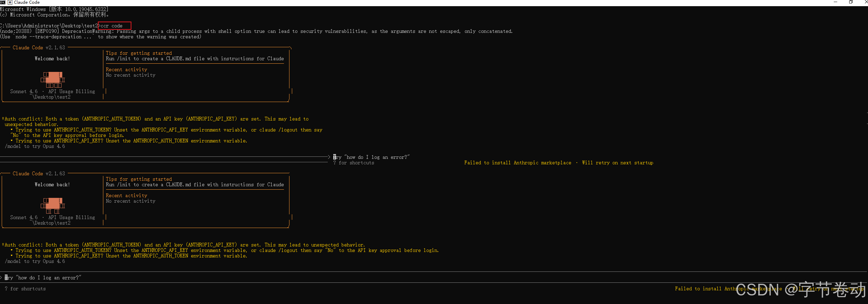
Task: Click 'Welcome back!' in the first panel
Action: tap(52, 59)
